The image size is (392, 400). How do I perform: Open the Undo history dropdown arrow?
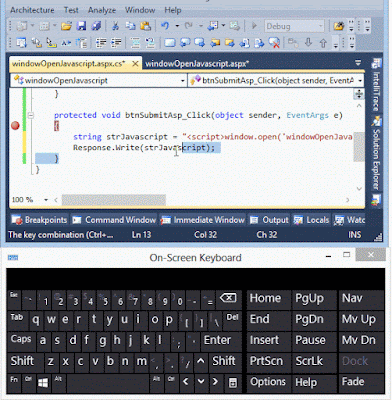tap(177, 26)
